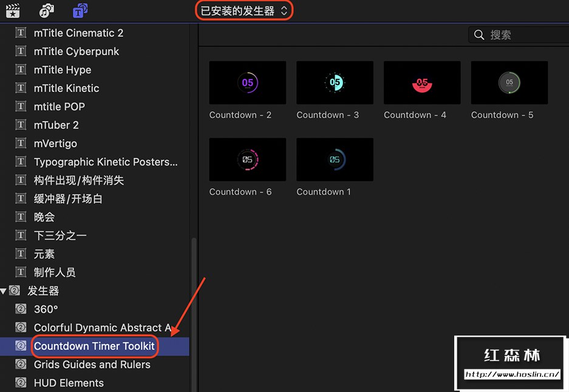Open the 已安装的发生器 dropdown
Viewport: 569px width, 392px height.
pos(244,11)
